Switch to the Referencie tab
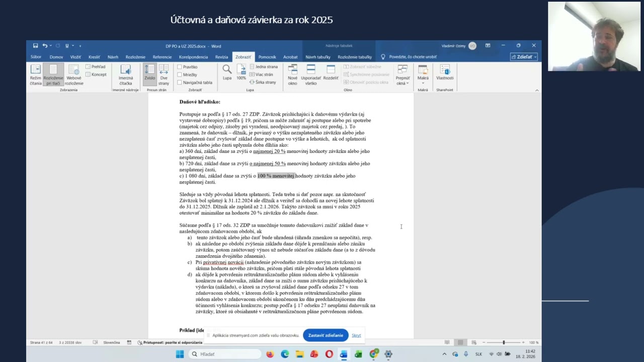 click(162, 57)
